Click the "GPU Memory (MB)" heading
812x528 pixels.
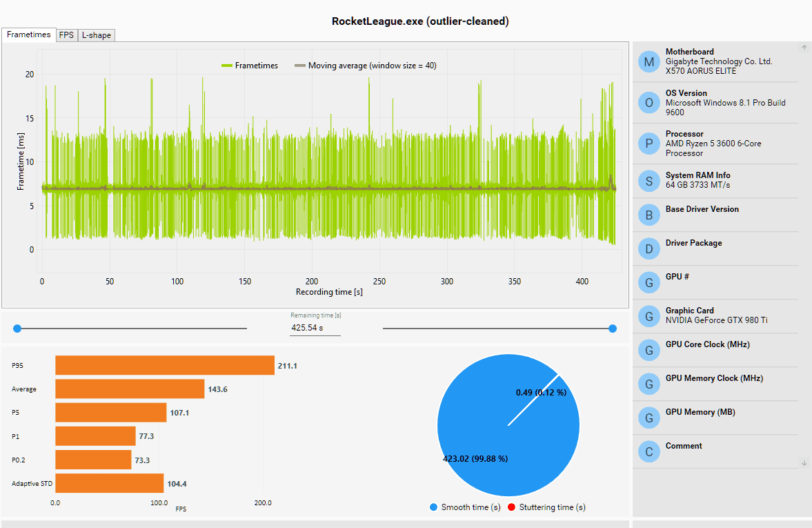coord(701,412)
